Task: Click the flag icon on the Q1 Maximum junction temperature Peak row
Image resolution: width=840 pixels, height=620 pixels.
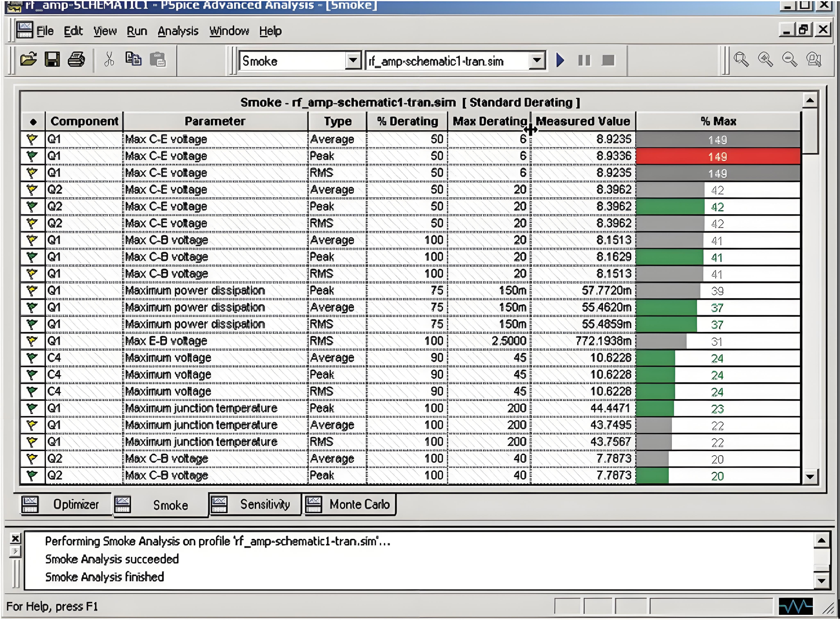Action: pos(32,408)
